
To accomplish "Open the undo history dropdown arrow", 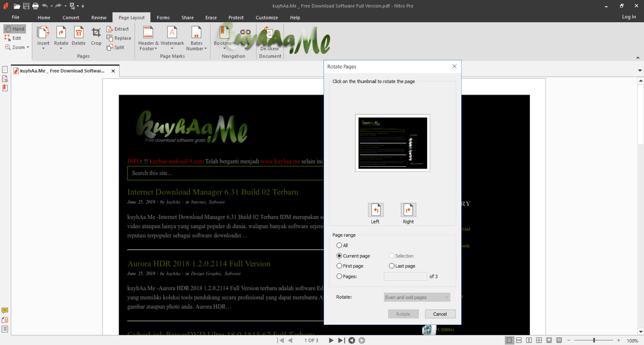I will pyautogui.click(x=52, y=6).
